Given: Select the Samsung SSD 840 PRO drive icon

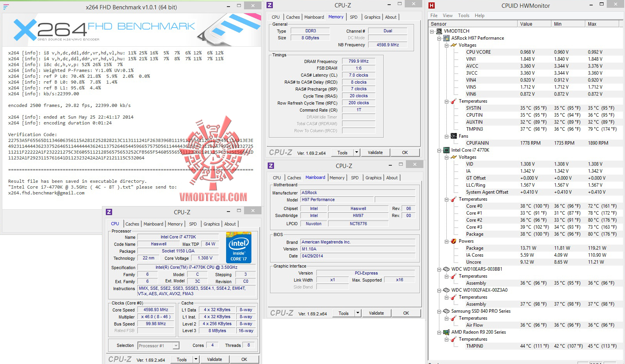Looking at the screenshot, I should tap(446, 311).
